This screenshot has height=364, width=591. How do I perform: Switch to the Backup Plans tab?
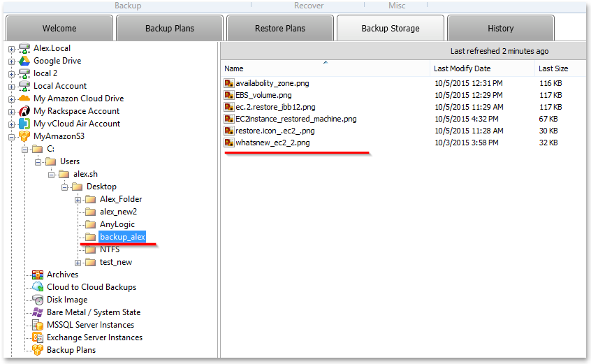(170, 28)
